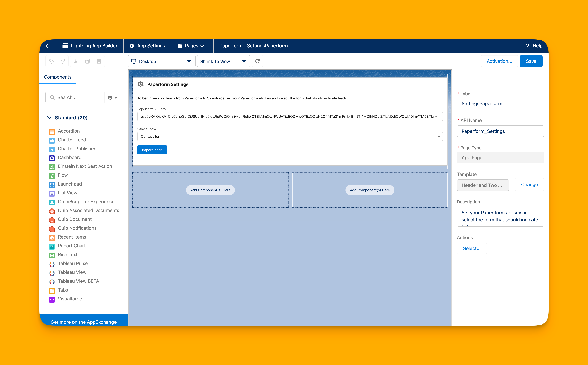Select the Visualforce component
This screenshot has width=588, height=365.
(70, 299)
